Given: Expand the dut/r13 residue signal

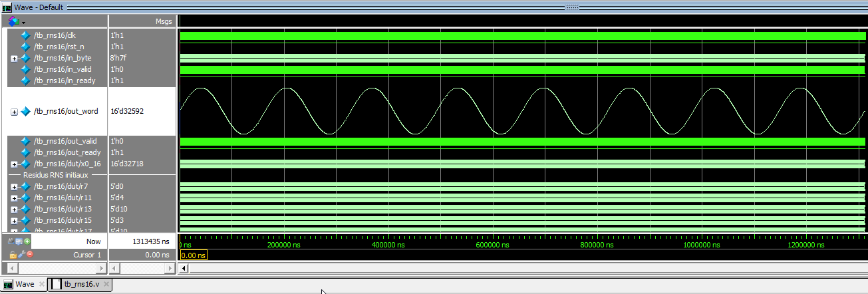Looking at the screenshot, I should tap(14, 209).
